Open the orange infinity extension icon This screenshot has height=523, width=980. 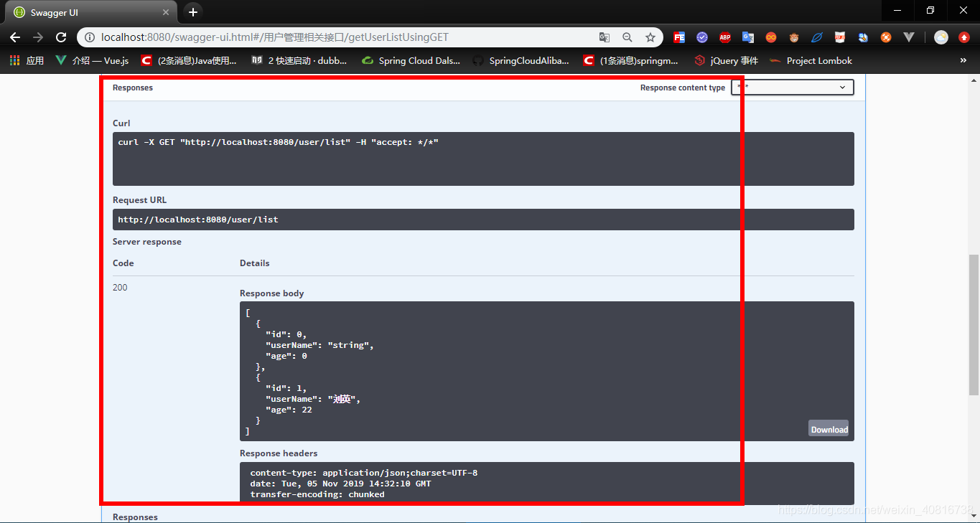771,37
